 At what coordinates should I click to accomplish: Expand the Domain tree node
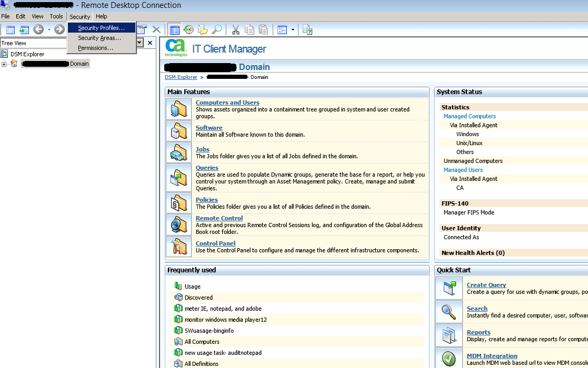(x=4, y=64)
